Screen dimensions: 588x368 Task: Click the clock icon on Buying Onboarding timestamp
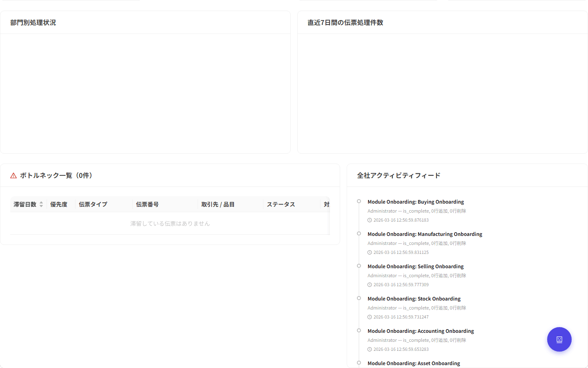(x=370, y=220)
